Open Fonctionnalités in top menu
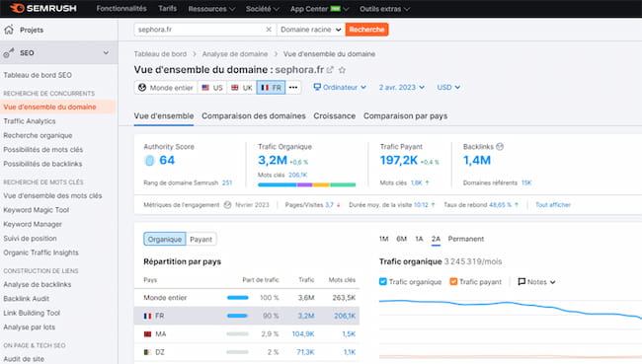 (x=121, y=9)
